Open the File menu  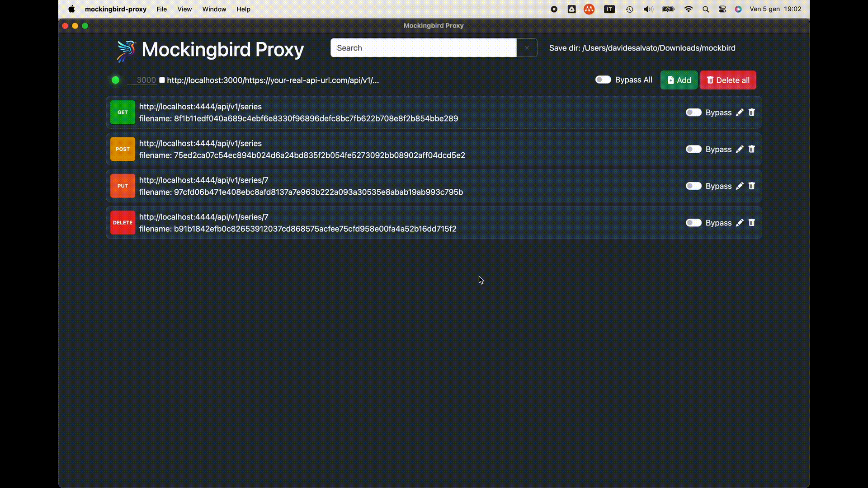pos(161,9)
